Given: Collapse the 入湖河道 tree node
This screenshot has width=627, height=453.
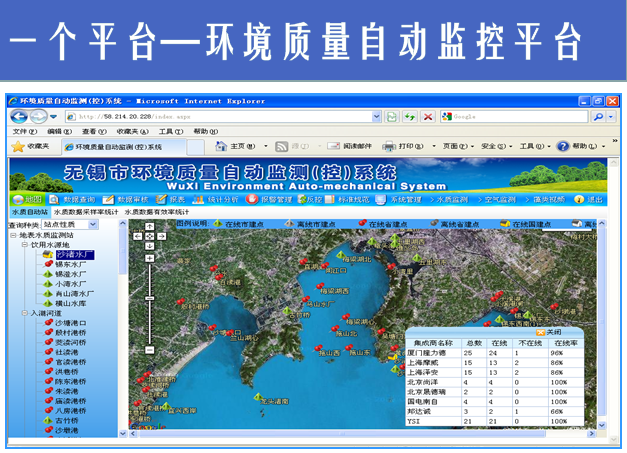Looking at the screenshot, I should click(x=25, y=314).
